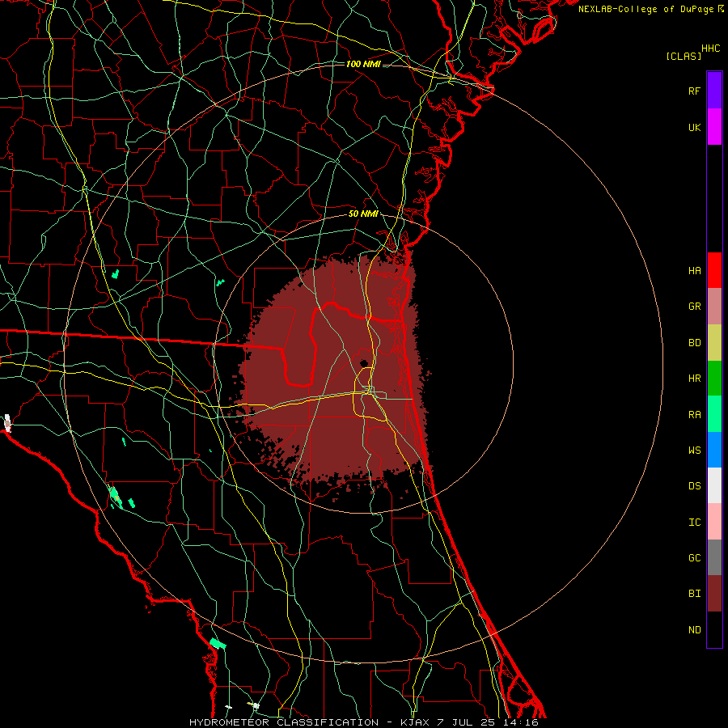Click the UK magenta legend swatch
Image resolution: width=728 pixels, height=728 pixels.
coord(714,127)
